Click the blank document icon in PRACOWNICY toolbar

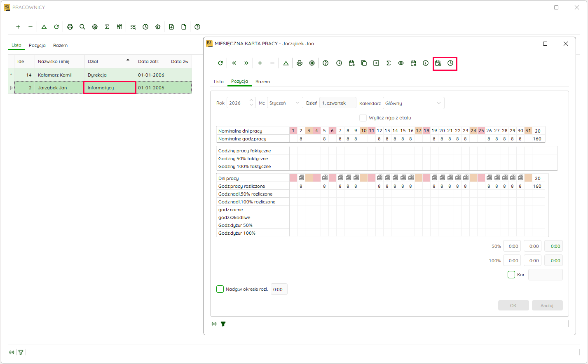tap(184, 27)
